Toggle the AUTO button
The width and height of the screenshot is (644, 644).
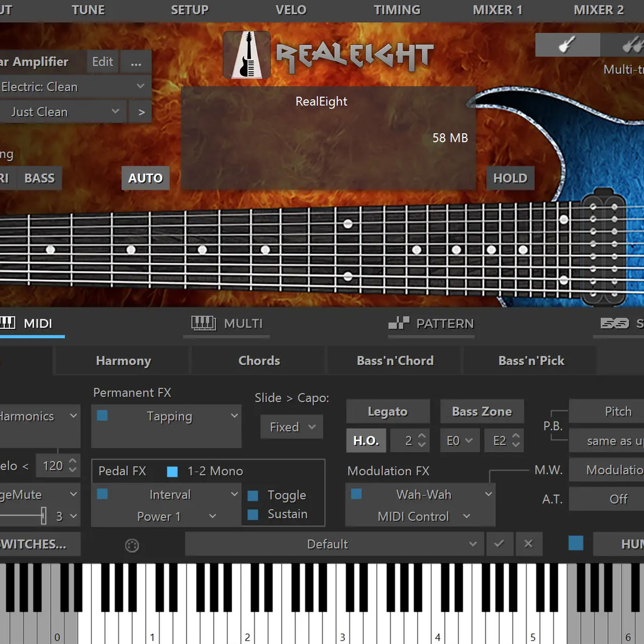pyautogui.click(x=145, y=178)
